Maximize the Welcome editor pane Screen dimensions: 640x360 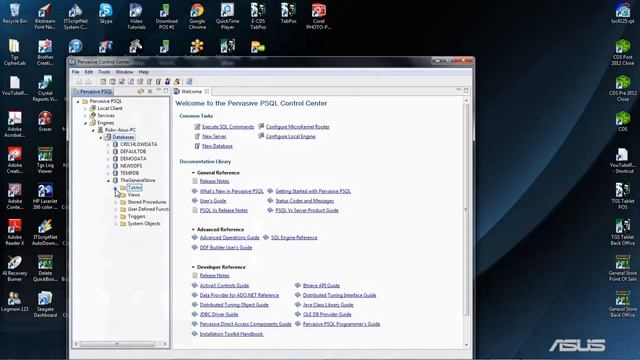(466, 91)
